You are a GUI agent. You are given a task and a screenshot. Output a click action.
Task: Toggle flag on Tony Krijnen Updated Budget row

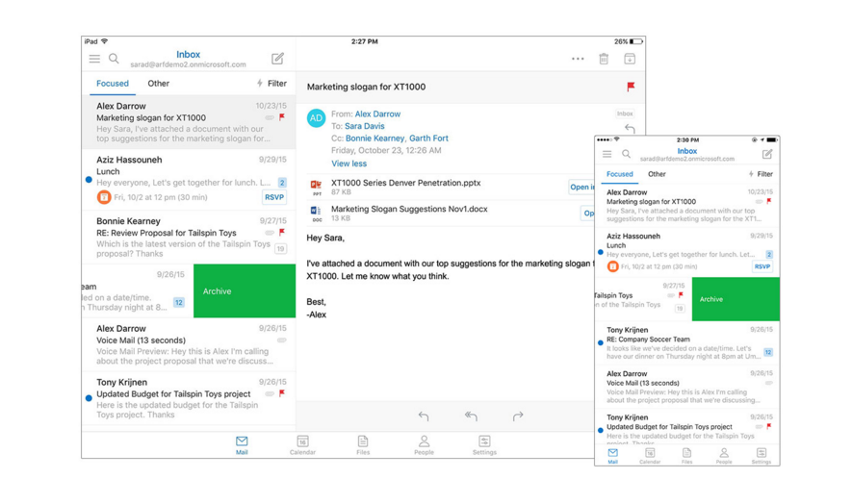click(x=282, y=393)
